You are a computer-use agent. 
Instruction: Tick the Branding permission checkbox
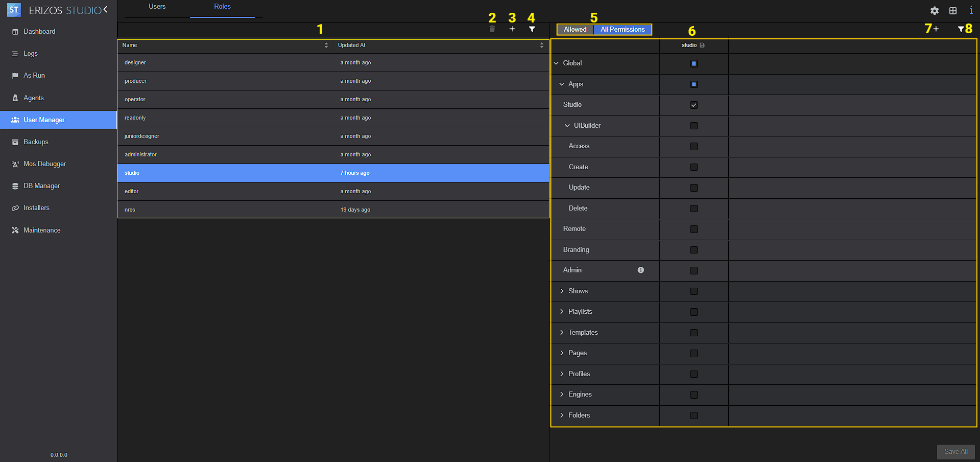tap(694, 250)
